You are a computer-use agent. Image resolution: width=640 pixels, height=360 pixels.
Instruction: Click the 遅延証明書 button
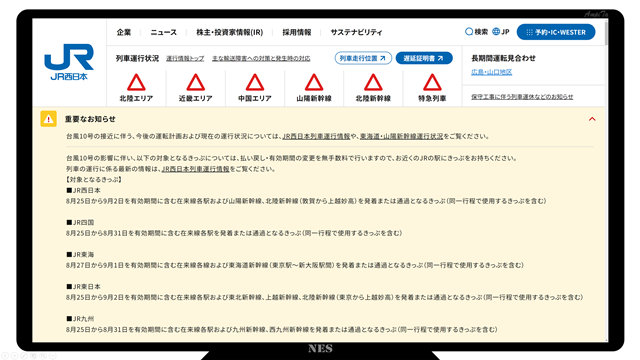coord(424,58)
